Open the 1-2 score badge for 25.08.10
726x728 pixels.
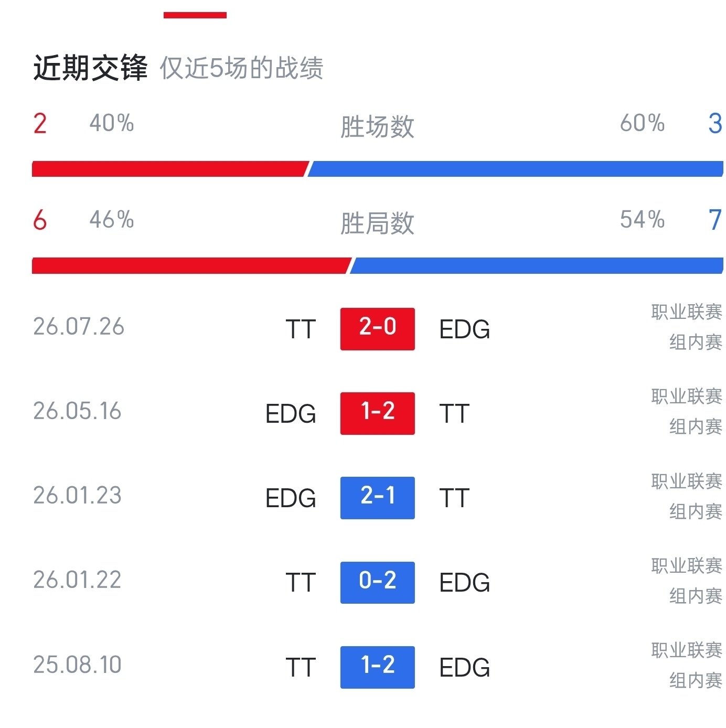click(x=377, y=667)
